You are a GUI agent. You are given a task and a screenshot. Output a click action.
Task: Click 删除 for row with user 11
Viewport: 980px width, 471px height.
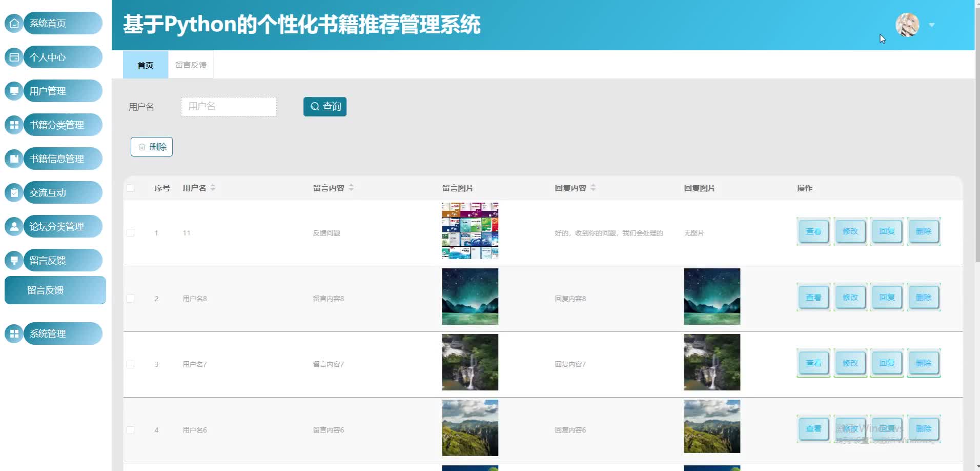924,231
